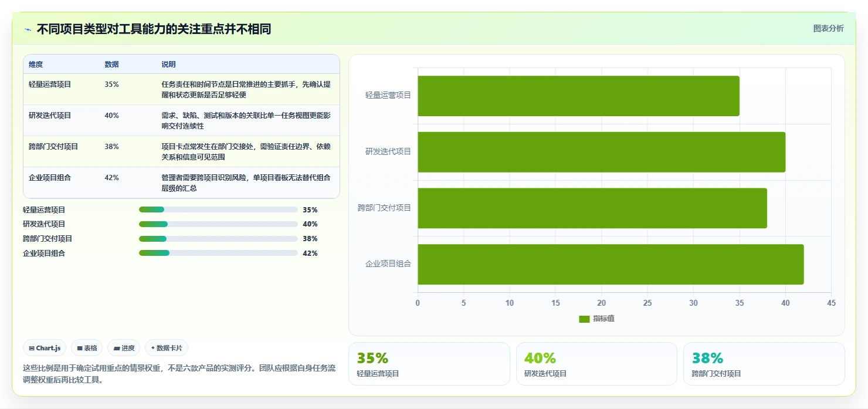Click the description starting 管理者需要跨项目
This screenshot has height=409, width=868.
[x=246, y=183]
